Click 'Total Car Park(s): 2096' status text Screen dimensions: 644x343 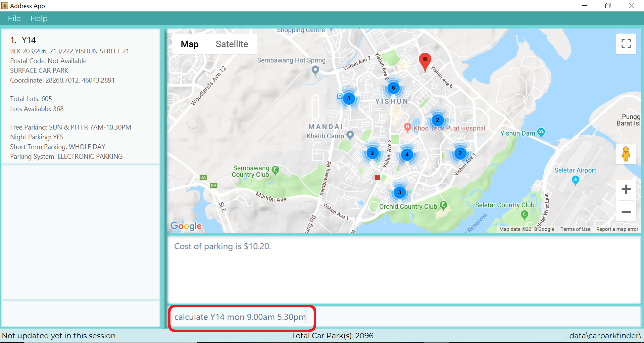tap(332, 336)
